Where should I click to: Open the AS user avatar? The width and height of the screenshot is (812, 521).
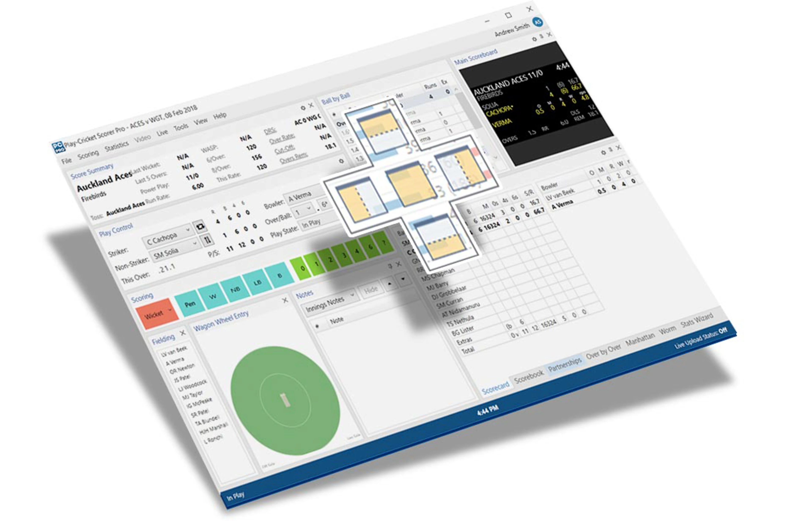click(x=538, y=22)
